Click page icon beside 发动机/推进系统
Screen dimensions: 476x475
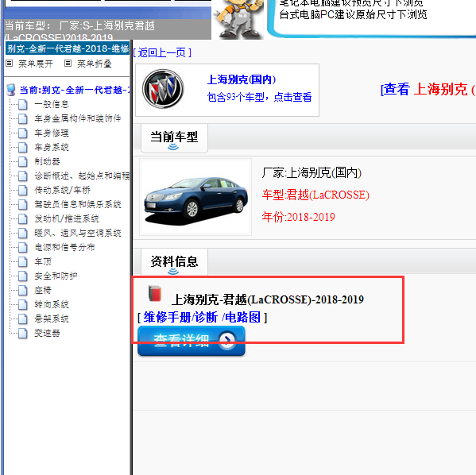point(23,218)
